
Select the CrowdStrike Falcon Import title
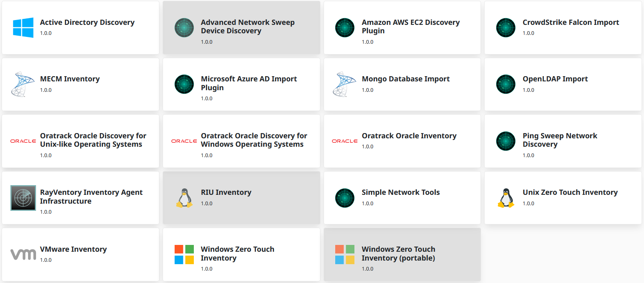click(x=571, y=22)
